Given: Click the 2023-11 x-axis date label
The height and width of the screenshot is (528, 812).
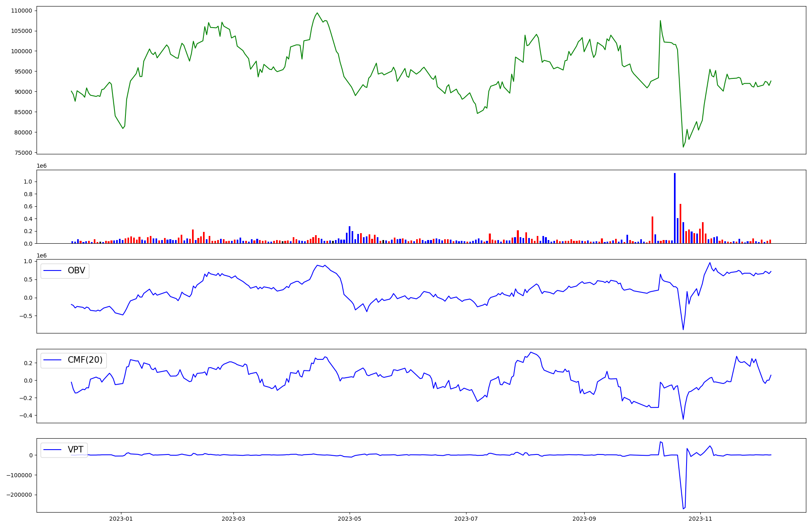Looking at the screenshot, I should click(700, 519).
